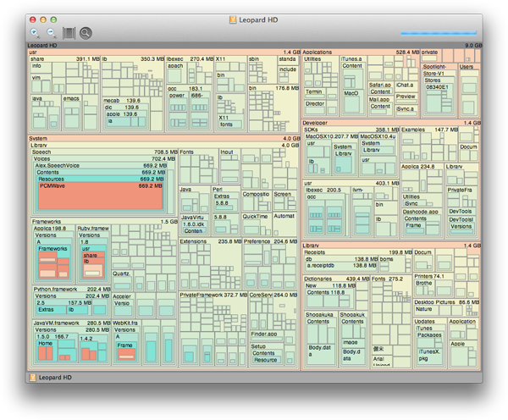The width and height of the screenshot is (508, 420).
Task: Select the iSync.a application cell
Action: [406, 110]
